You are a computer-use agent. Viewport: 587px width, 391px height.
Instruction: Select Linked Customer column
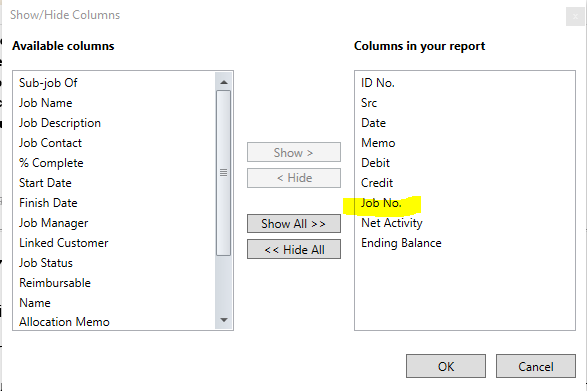64,243
